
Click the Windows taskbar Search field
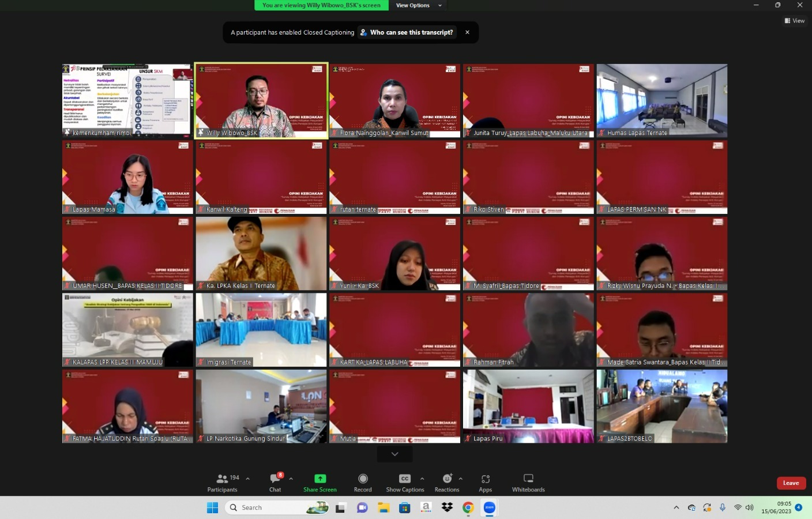[x=271, y=507]
